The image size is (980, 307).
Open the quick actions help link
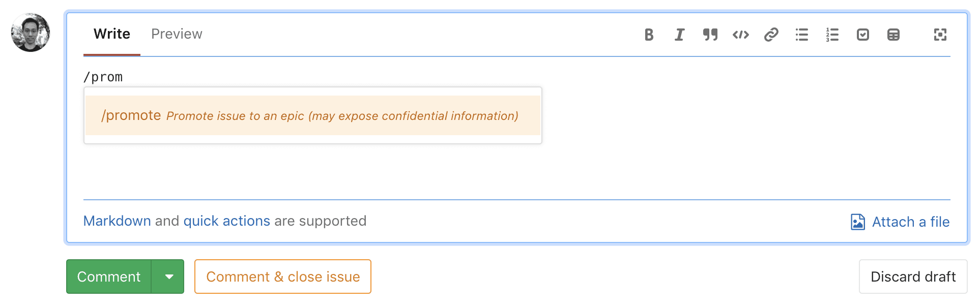click(x=226, y=221)
